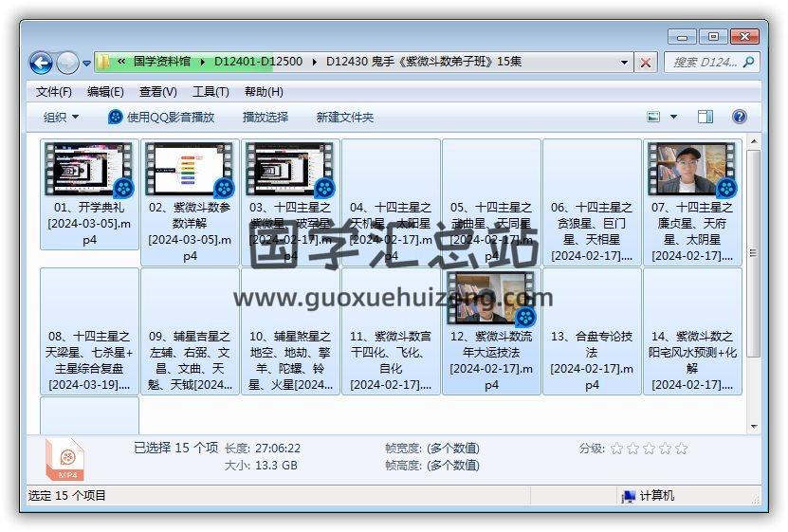Rate one star in 分级
Viewport: 788px width, 532px height.
[616, 449]
